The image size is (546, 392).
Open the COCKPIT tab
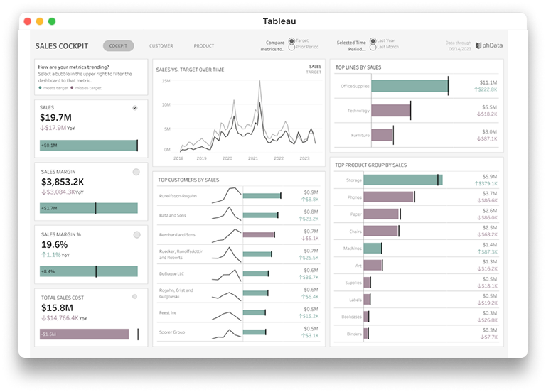[x=119, y=45]
